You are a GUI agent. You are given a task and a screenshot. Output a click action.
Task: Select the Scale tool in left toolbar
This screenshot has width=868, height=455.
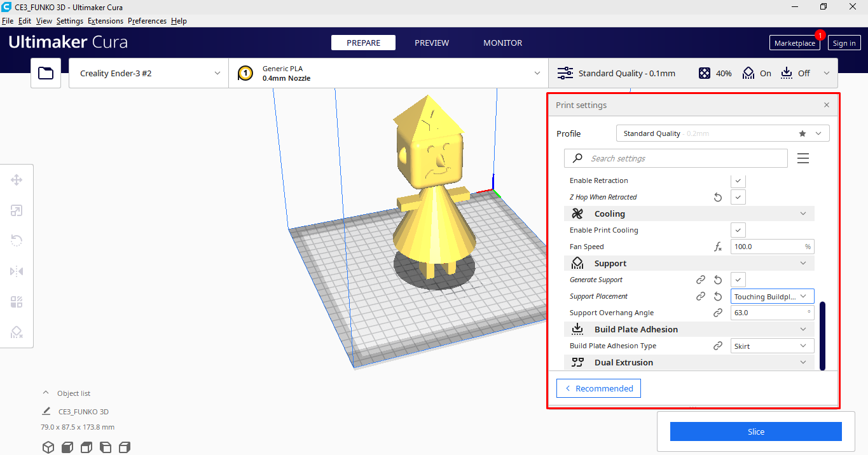17,210
